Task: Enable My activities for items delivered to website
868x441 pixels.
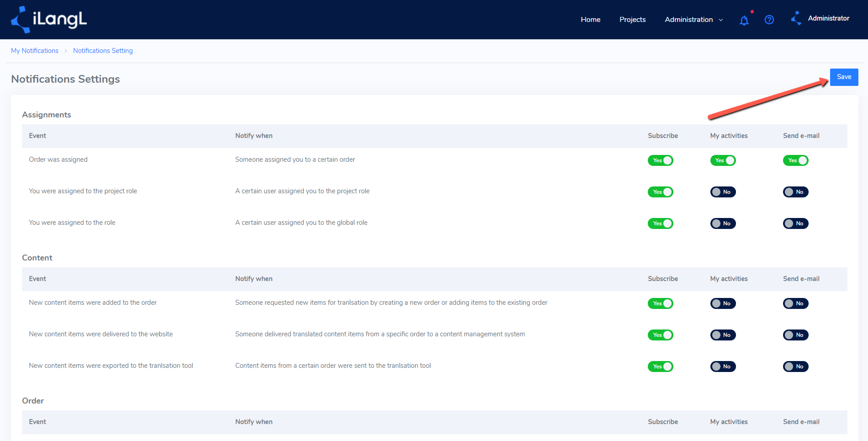Action: [x=723, y=335]
